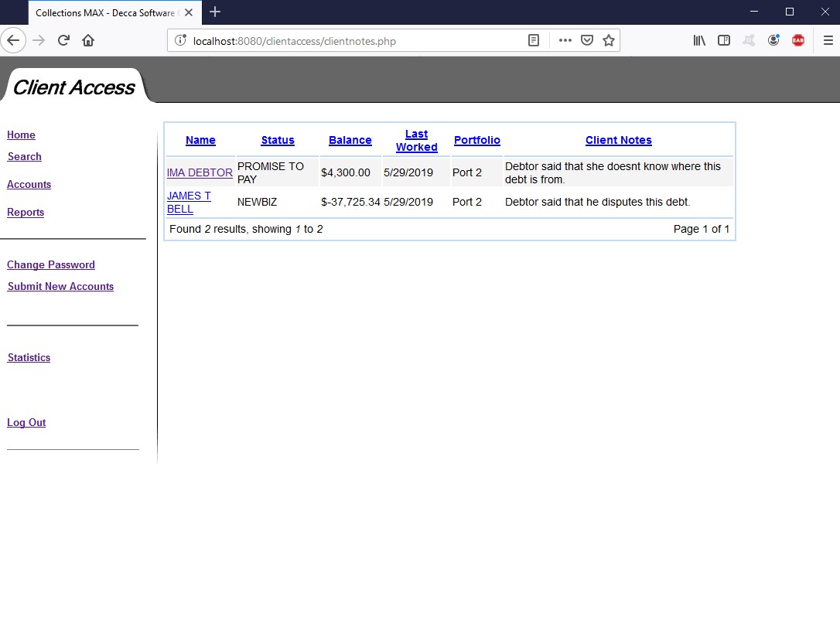Sort the table by Name header

(x=200, y=140)
